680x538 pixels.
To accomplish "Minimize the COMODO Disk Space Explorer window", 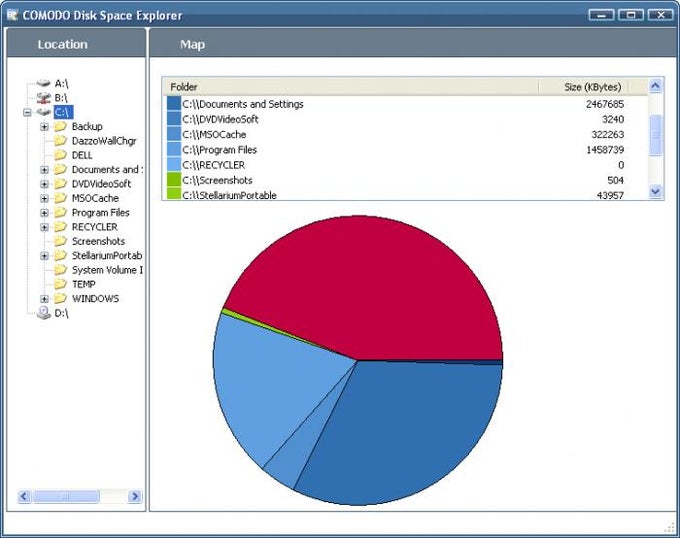I will pos(601,15).
